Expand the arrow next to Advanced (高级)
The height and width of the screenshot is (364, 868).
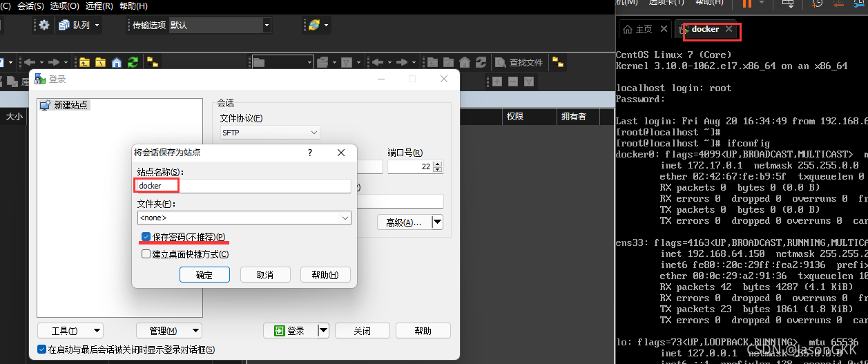coord(436,222)
